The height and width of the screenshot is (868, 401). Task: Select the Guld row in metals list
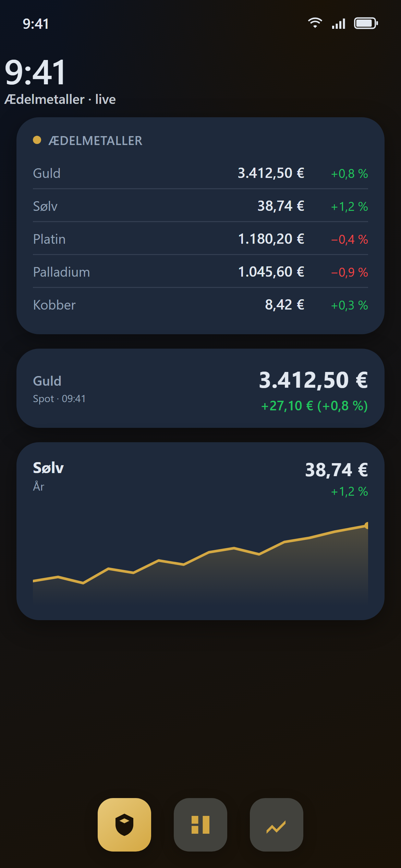coord(200,173)
